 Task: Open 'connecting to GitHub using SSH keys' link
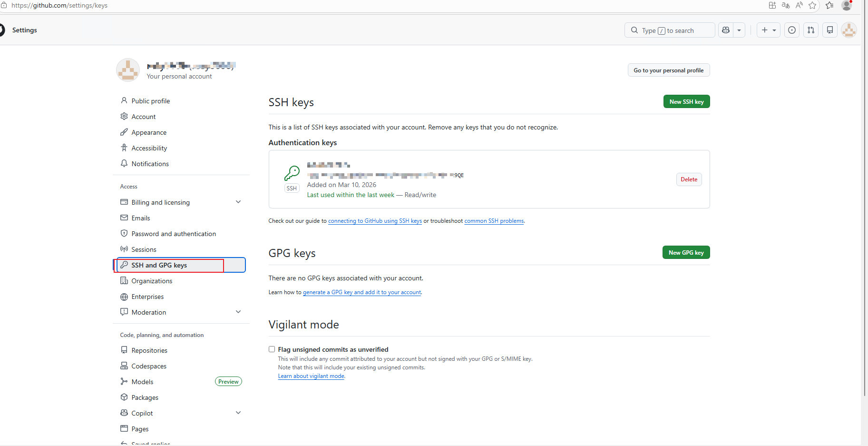point(375,221)
